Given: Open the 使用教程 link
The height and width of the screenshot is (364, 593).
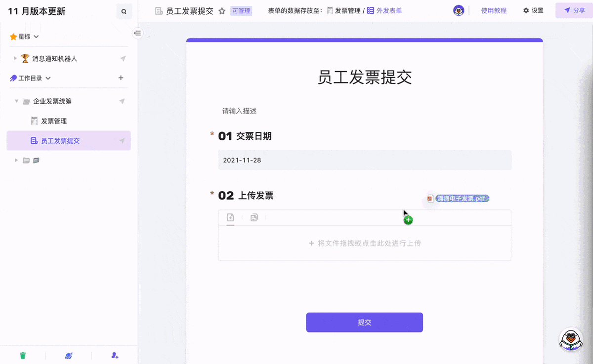Looking at the screenshot, I should click(494, 10).
